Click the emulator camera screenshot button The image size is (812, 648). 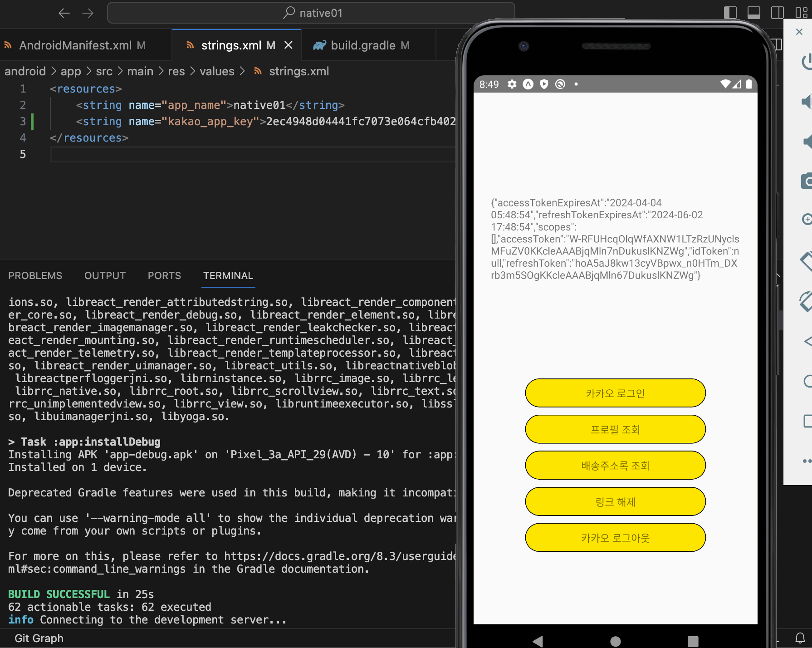click(x=807, y=181)
